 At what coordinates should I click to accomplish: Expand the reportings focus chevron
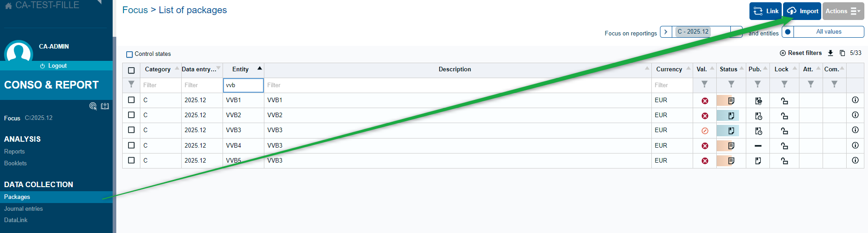click(666, 32)
